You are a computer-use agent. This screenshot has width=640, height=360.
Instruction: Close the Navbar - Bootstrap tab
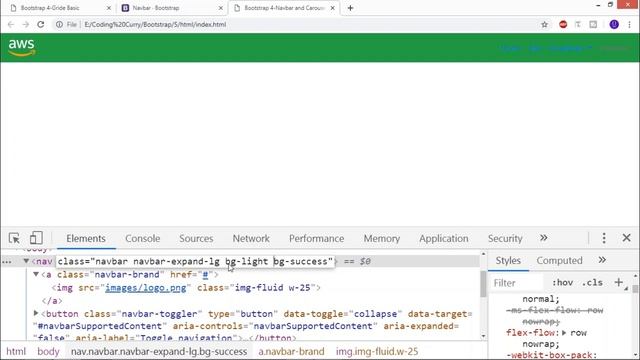[221, 8]
